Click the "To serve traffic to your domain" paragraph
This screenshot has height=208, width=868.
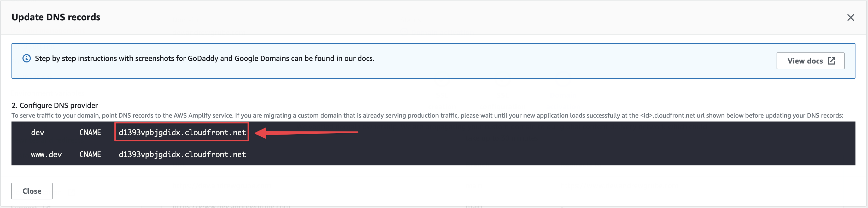pos(121,116)
